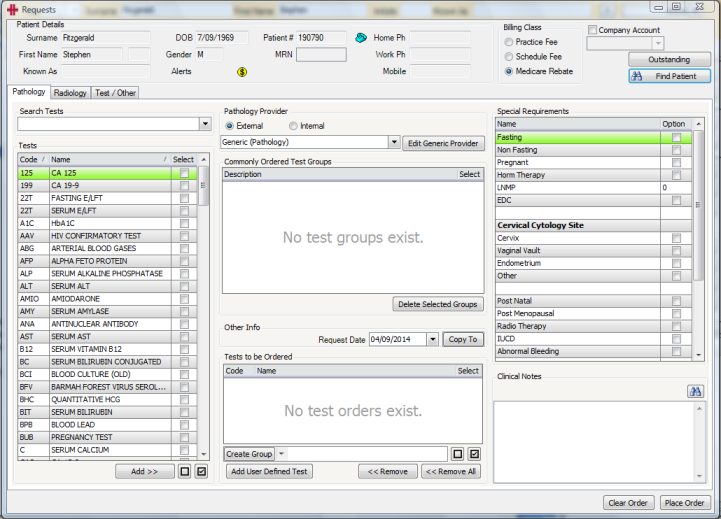Click the deselect-all icon beside Create Group field
The image size is (721, 519).
point(458,454)
